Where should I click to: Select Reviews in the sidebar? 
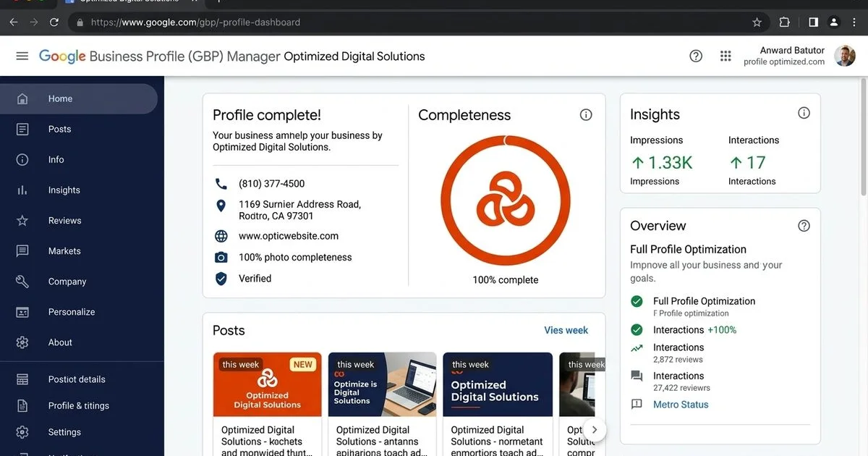tap(64, 221)
